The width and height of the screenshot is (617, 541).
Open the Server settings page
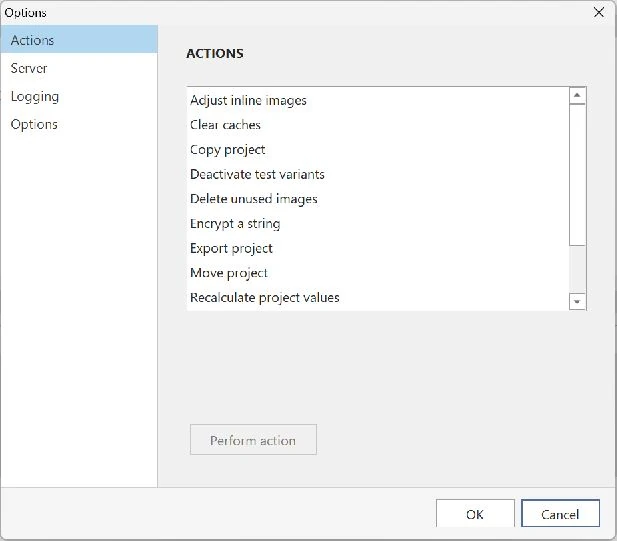click(x=79, y=68)
